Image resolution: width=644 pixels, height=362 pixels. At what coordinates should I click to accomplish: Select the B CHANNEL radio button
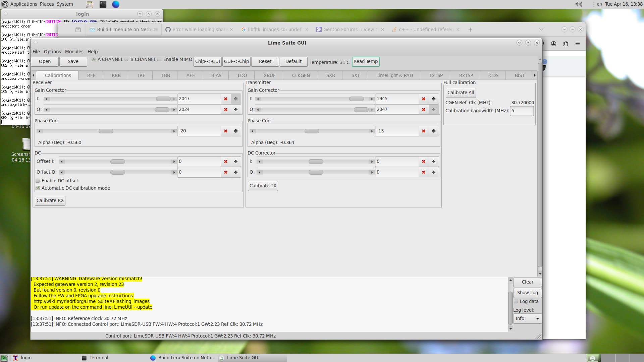(x=126, y=60)
